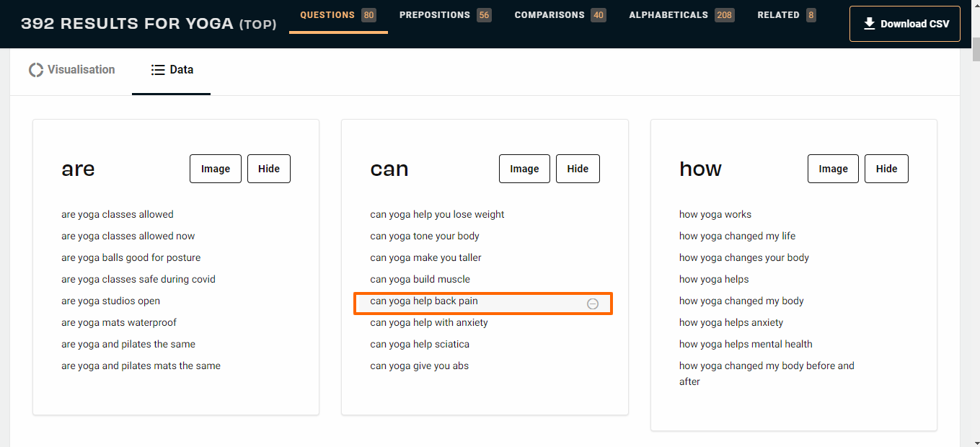Click the download arrow icon
980x447 pixels.
pyautogui.click(x=869, y=24)
